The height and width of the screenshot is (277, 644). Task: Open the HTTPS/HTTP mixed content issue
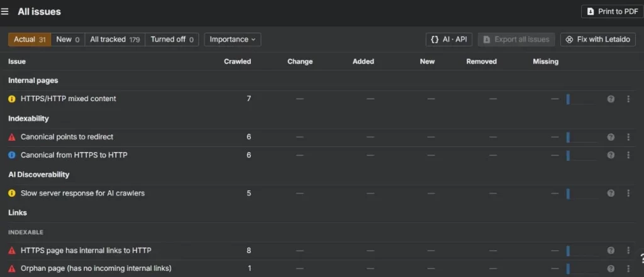[x=68, y=99]
